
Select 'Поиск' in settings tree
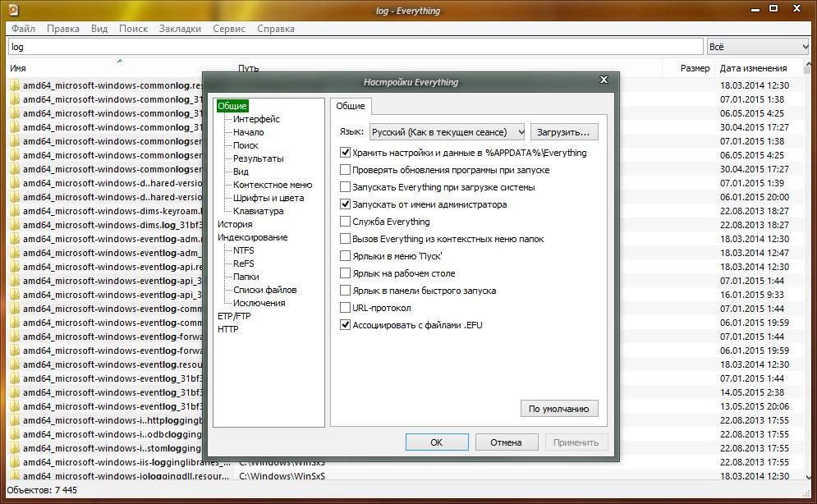246,145
